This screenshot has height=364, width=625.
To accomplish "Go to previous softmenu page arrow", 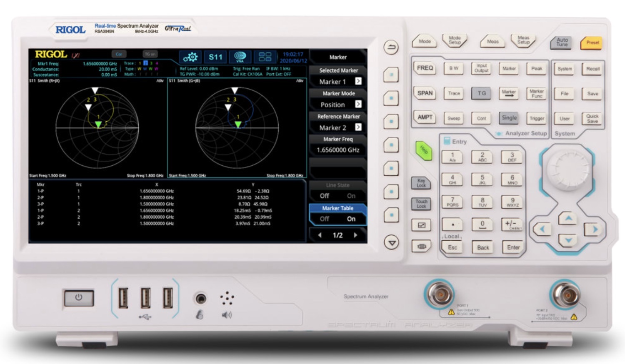I will (x=320, y=235).
